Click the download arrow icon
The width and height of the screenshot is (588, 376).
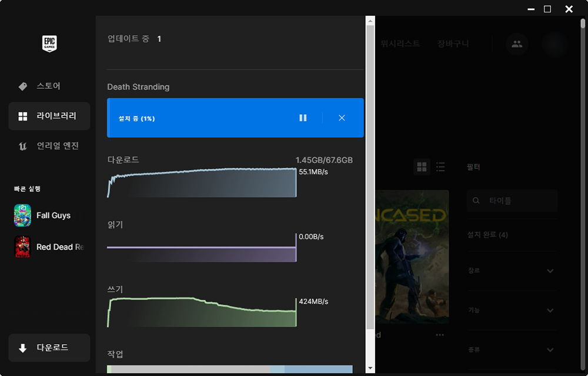[x=23, y=348]
